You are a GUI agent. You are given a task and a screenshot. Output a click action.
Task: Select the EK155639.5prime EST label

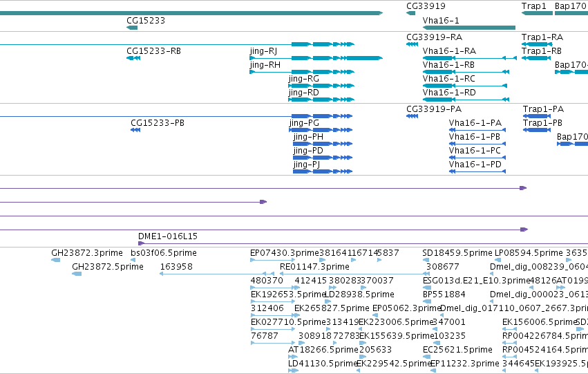(397, 336)
